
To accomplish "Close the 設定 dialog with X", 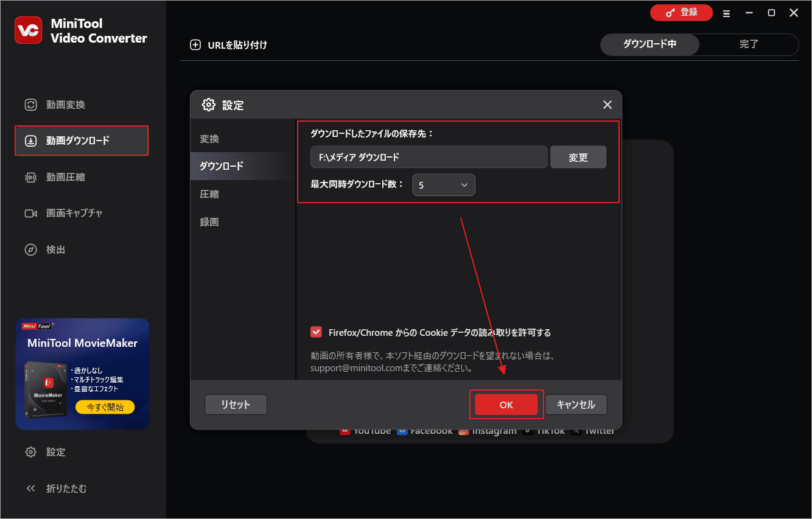I will 607,105.
